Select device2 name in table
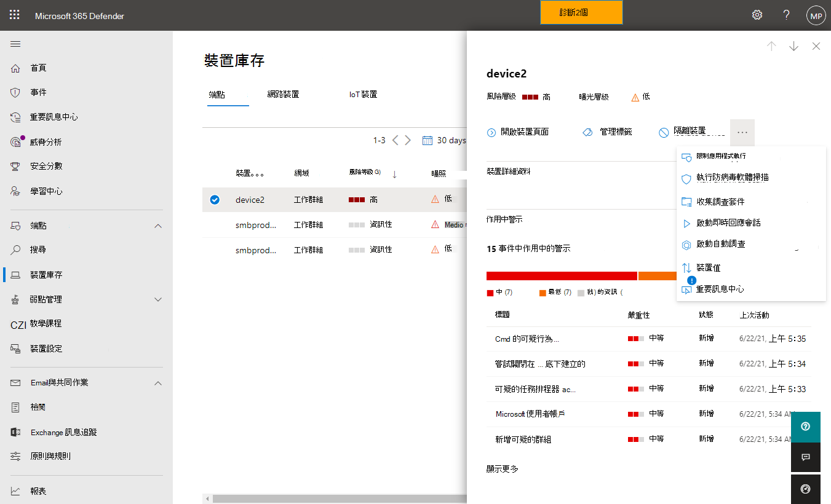This screenshot has width=831, height=504. tap(250, 200)
